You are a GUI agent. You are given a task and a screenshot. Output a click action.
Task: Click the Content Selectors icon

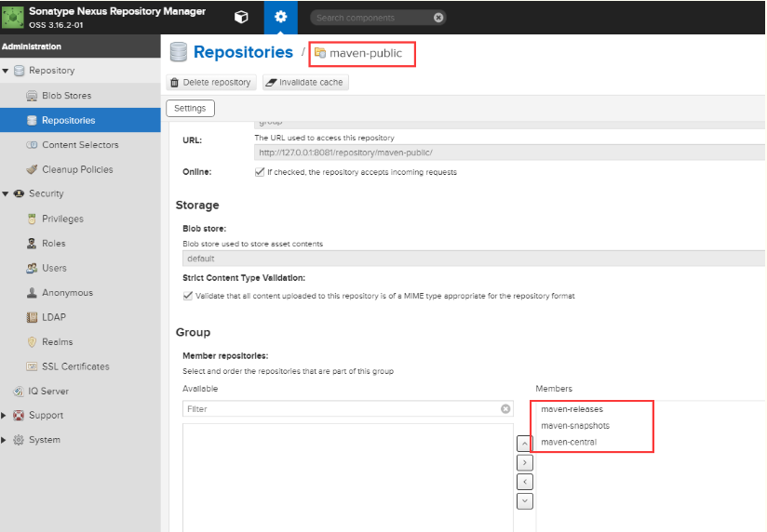pyautogui.click(x=32, y=145)
